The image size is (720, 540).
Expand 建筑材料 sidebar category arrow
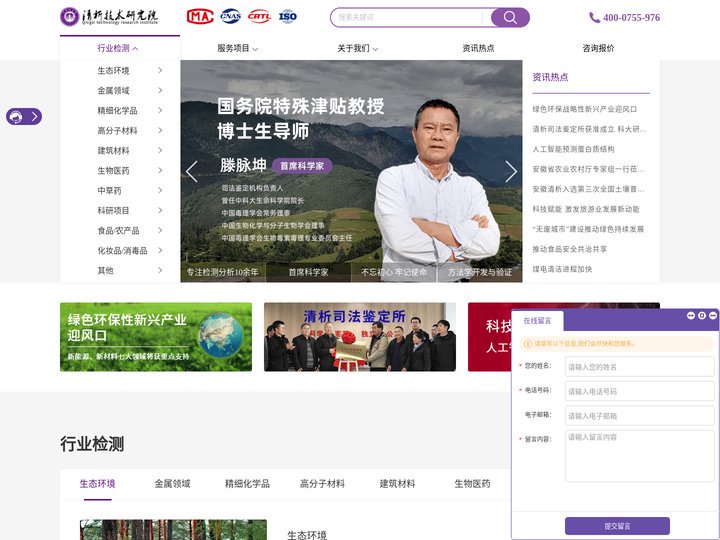(x=160, y=150)
